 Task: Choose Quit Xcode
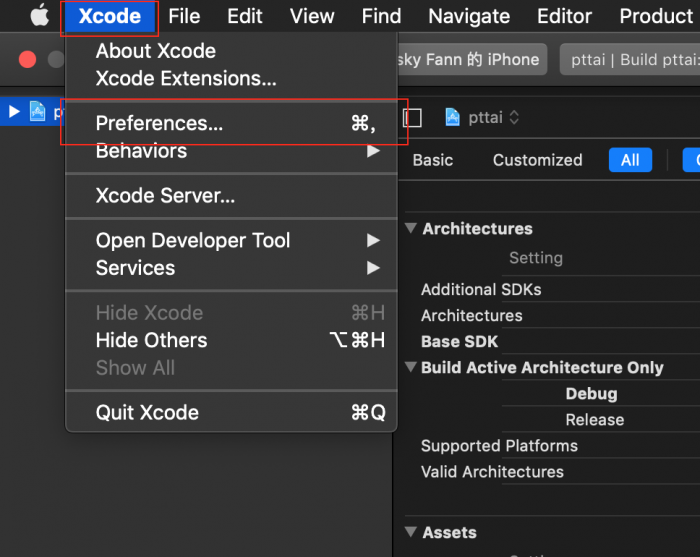point(147,413)
